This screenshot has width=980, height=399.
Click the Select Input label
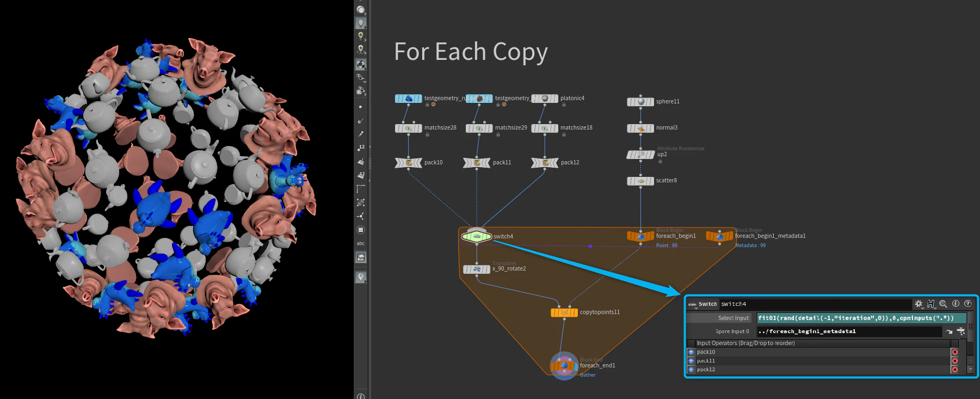734,318
